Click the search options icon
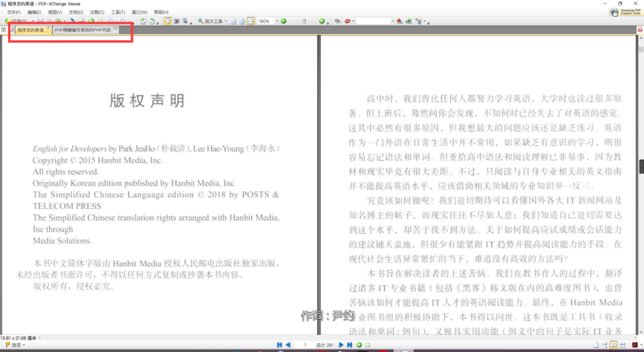 click(x=419, y=21)
